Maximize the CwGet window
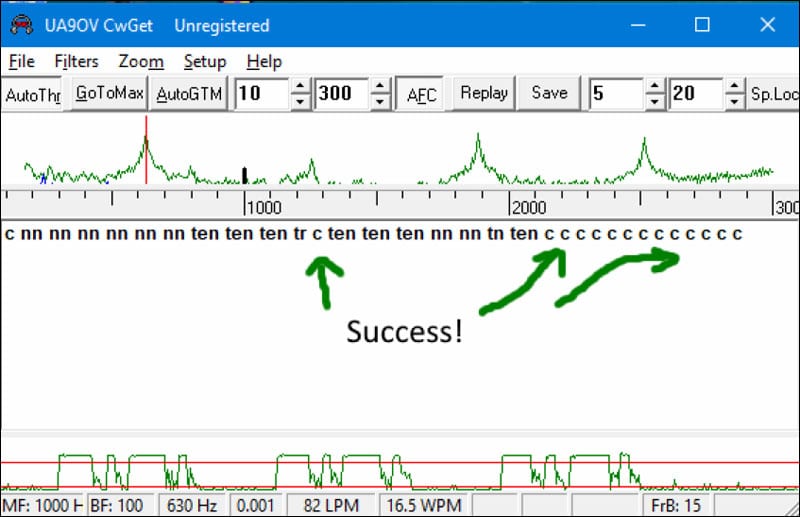The image size is (800, 517). tap(703, 24)
